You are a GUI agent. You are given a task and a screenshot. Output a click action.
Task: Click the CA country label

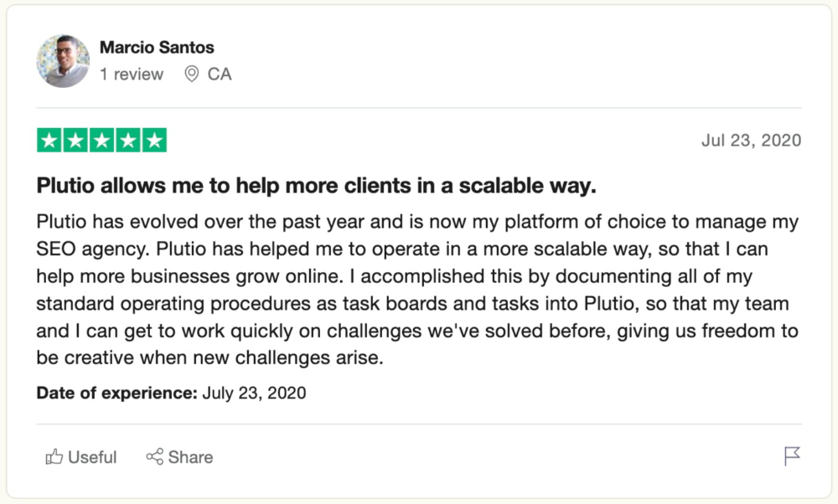220,75
